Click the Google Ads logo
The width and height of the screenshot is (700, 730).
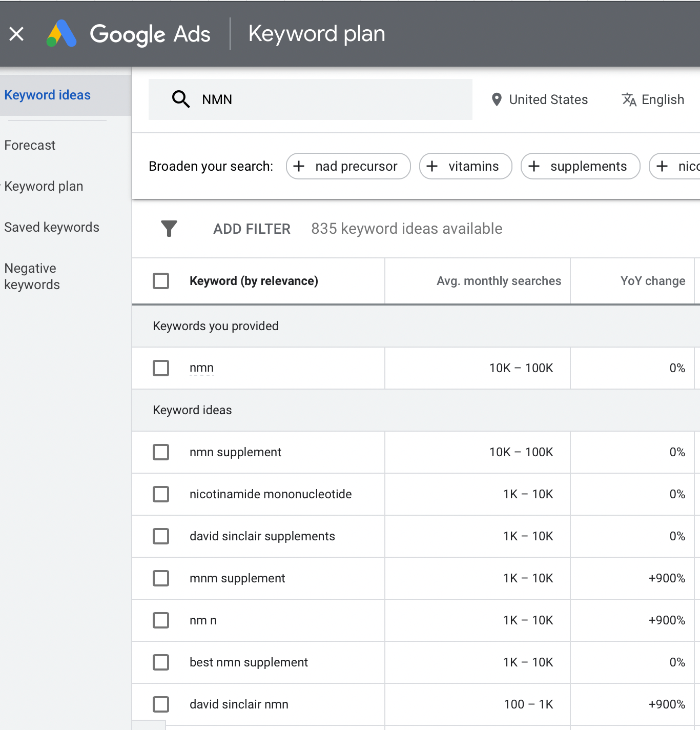61,34
